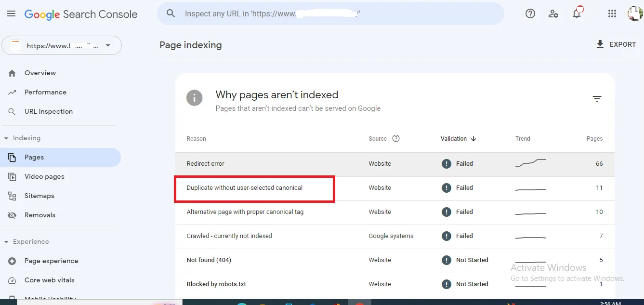Click Failed status icon in Redirect error row
The width and height of the screenshot is (644, 305).
(x=447, y=164)
